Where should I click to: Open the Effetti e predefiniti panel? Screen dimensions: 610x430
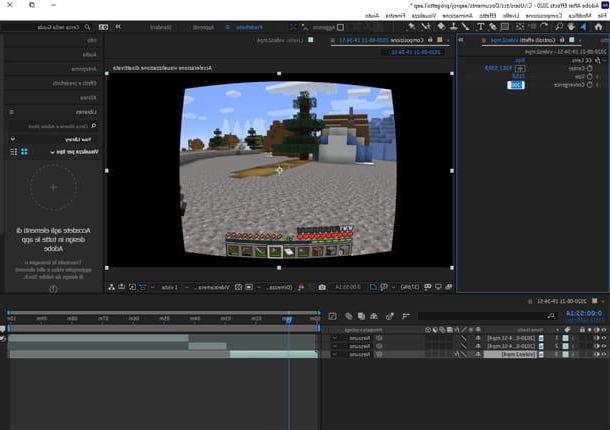pos(74,83)
